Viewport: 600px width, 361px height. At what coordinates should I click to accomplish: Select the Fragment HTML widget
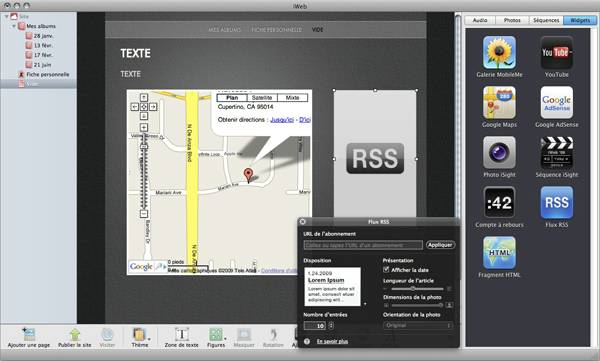coord(499,253)
